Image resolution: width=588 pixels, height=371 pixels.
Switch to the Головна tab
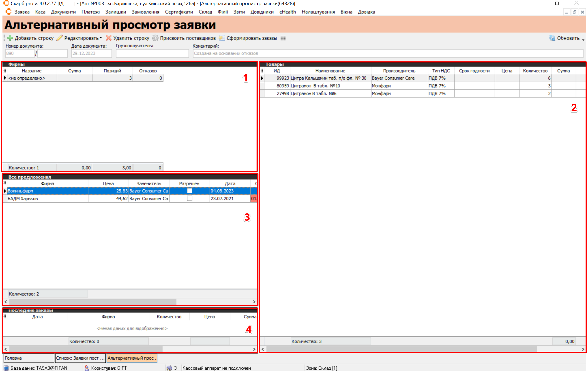(x=28, y=358)
